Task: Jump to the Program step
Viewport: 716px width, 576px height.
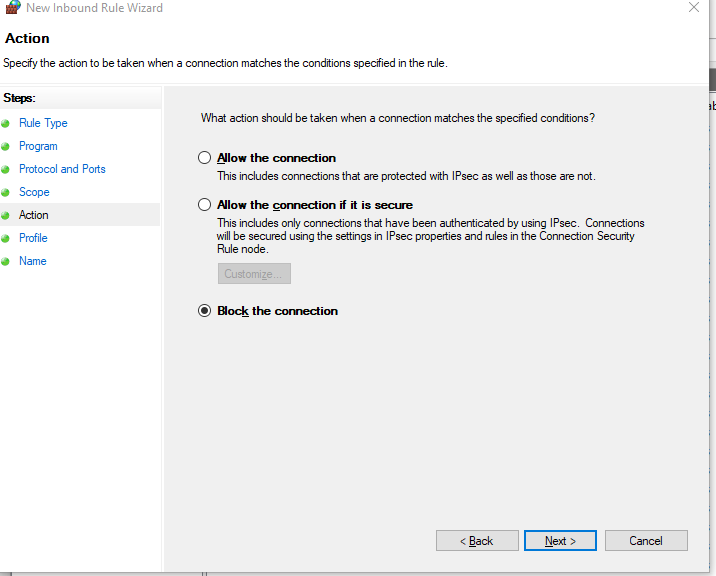Action: tap(38, 146)
